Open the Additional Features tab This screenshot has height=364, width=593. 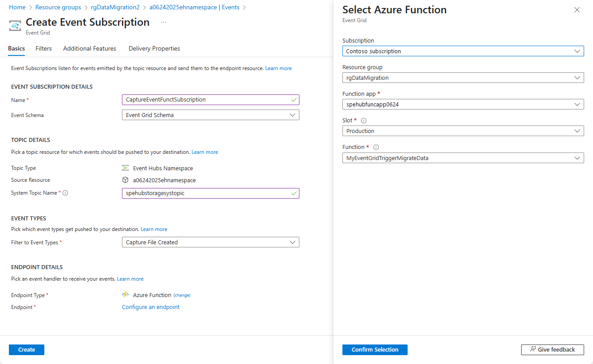tap(90, 49)
